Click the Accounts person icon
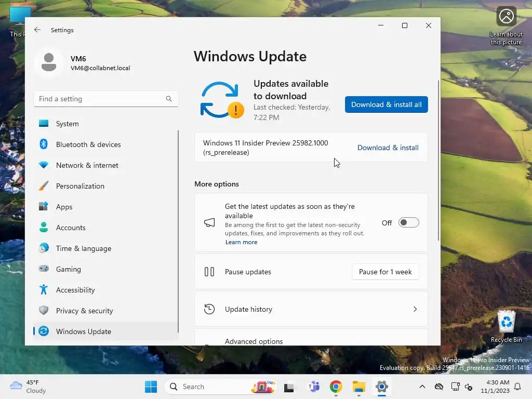Screen dimensions: 532x399 [x=44, y=227]
